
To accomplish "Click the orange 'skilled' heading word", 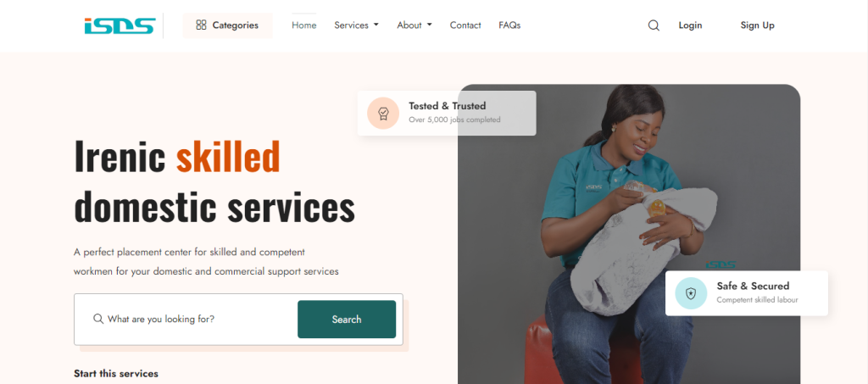I will click(228, 156).
